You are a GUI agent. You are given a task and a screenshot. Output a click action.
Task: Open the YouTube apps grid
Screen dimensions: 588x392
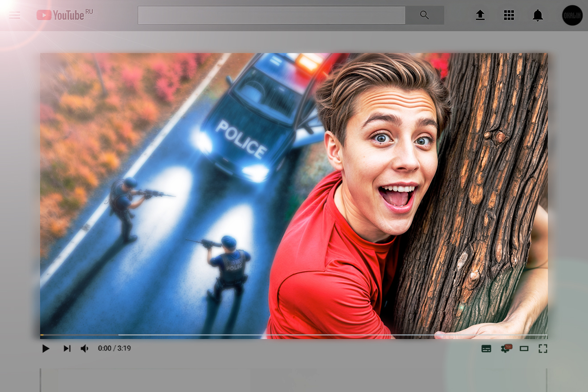pos(509,15)
